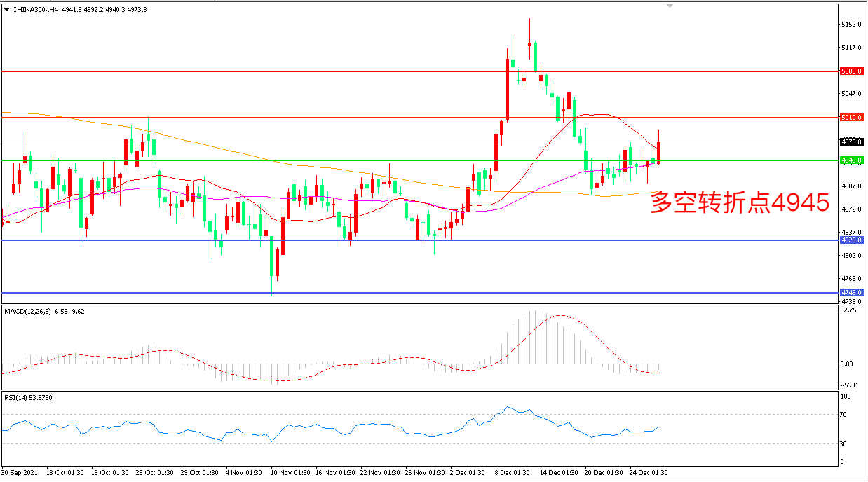Select the red 5080.0 price label

point(850,71)
